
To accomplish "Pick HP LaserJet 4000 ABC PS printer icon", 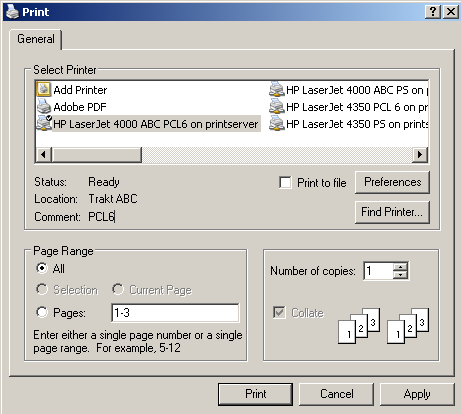I will click(277, 90).
